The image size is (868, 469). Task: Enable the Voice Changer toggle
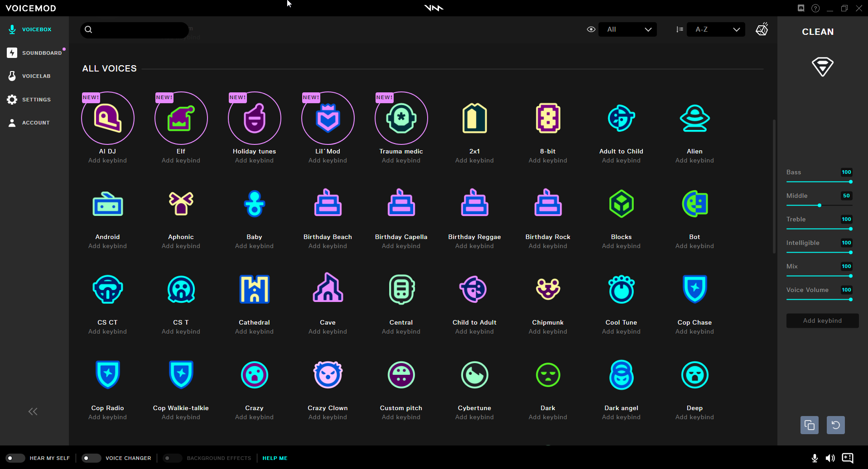[91, 458]
